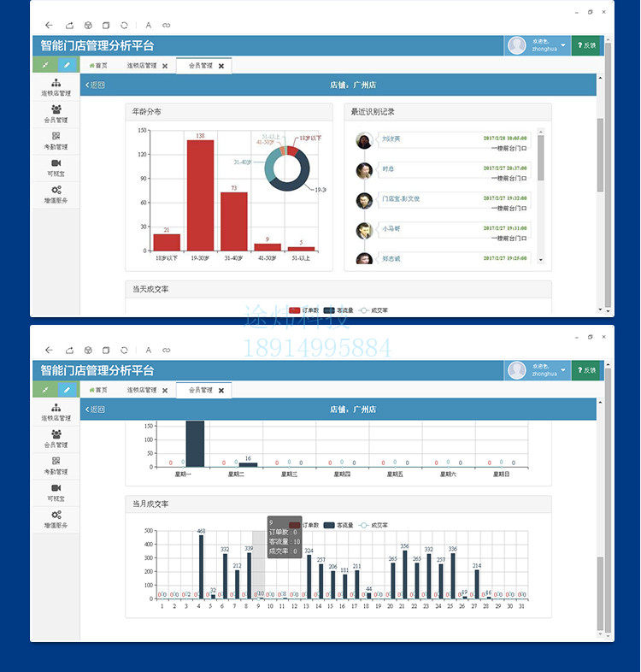The image size is (641, 672).
Task: Open zhonghua user dropdown in 当月成交率 window
Action: [538, 370]
